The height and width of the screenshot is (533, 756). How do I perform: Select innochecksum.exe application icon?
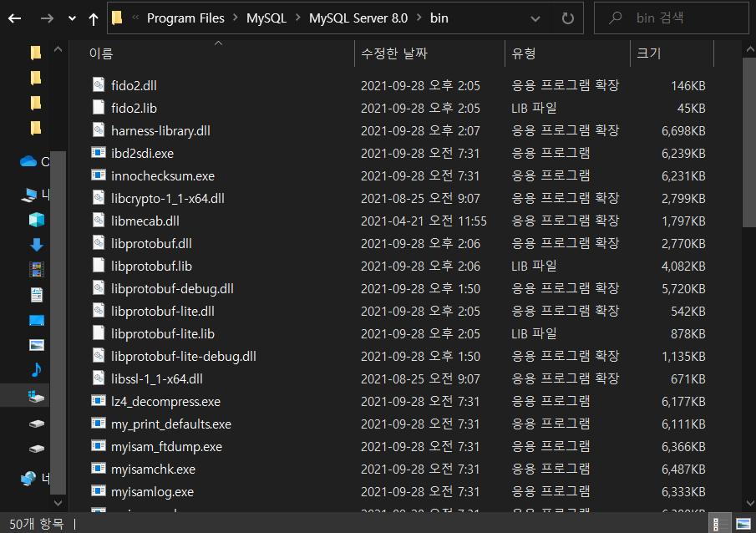pos(99,175)
